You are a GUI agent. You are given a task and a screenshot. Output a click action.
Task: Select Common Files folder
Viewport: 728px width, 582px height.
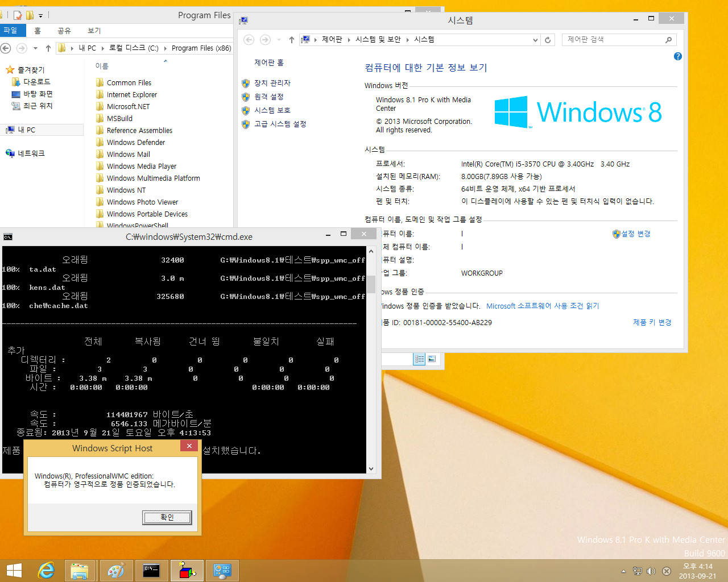point(129,83)
